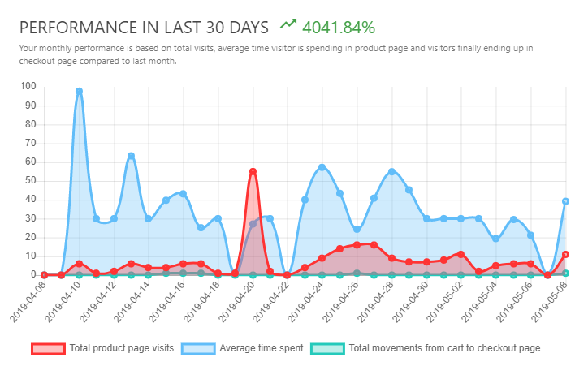Select the blue data point on 2019-04-26
The image size is (588, 379).
coord(357,229)
